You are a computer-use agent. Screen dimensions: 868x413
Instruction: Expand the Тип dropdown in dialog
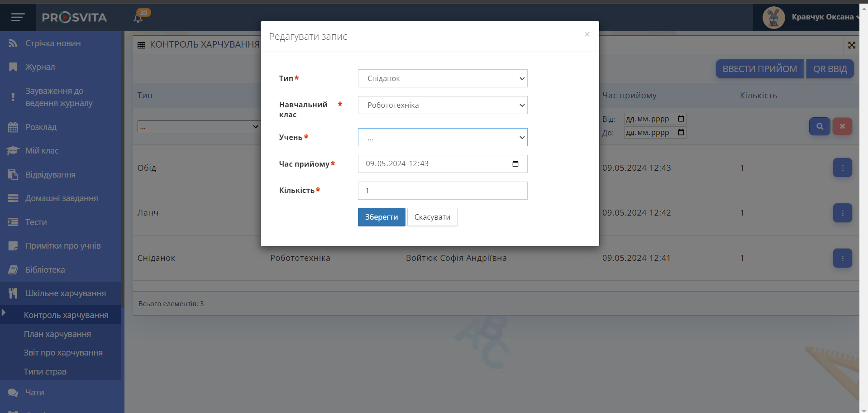tap(442, 78)
